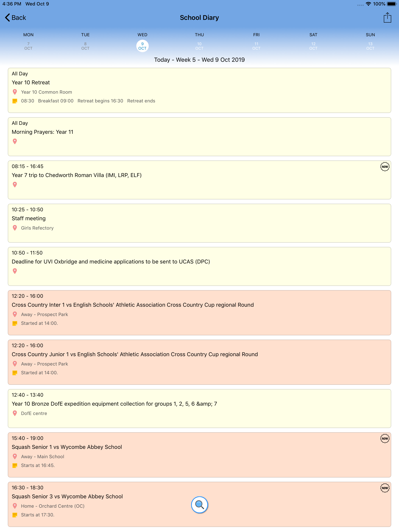This screenshot has height=532, width=399.
Task: Open Staff meeting event
Action: point(199,223)
